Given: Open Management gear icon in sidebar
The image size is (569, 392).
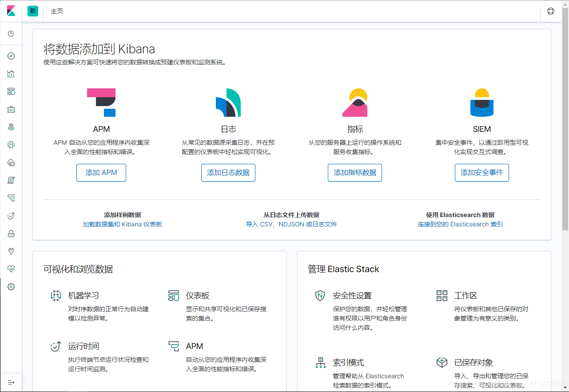Looking at the screenshot, I should click(x=11, y=287).
